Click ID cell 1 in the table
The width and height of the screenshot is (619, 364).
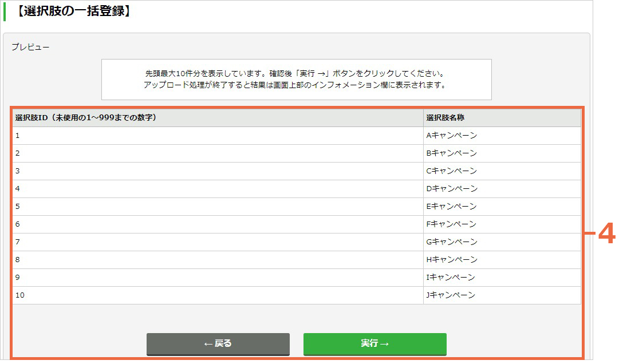point(218,136)
